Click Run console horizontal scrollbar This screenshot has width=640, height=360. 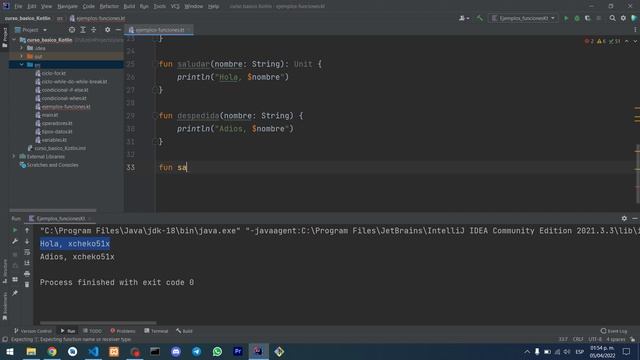[98, 323]
